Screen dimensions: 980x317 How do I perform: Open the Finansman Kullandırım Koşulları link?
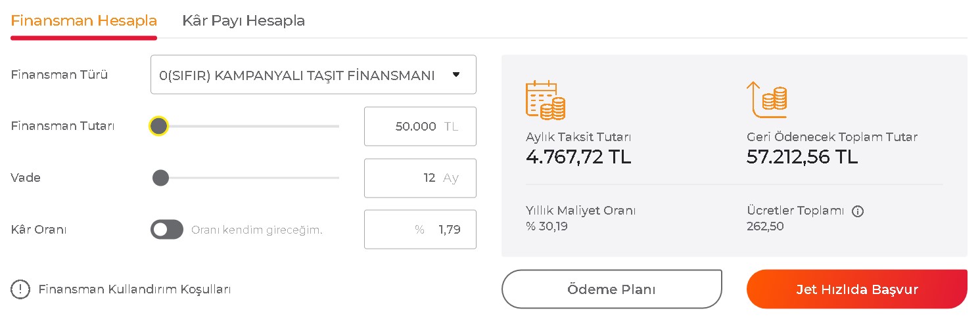point(135,289)
